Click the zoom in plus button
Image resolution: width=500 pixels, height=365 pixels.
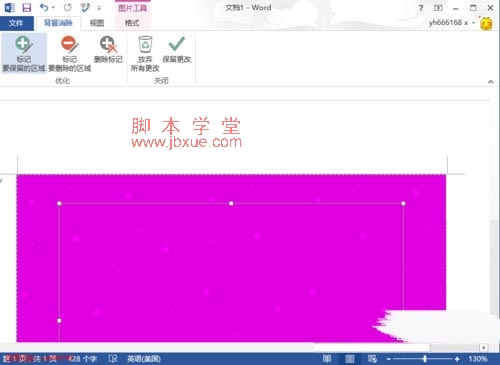tap(457, 359)
